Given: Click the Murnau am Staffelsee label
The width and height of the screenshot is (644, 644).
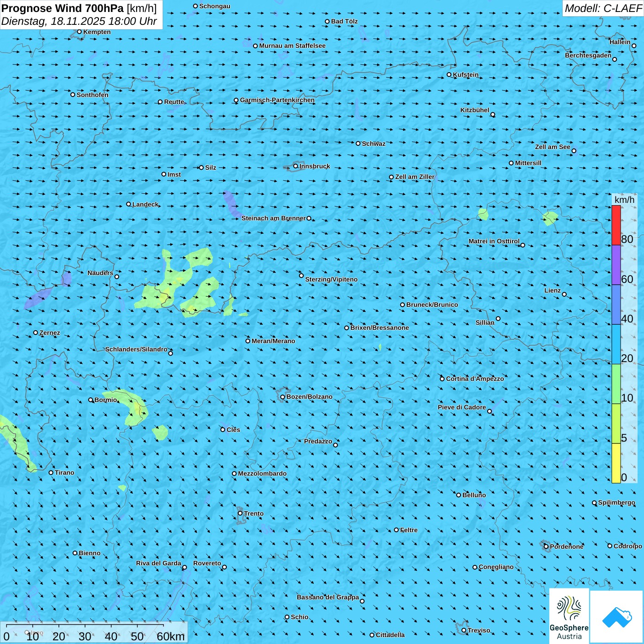Looking at the screenshot, I should click(292, 46).
